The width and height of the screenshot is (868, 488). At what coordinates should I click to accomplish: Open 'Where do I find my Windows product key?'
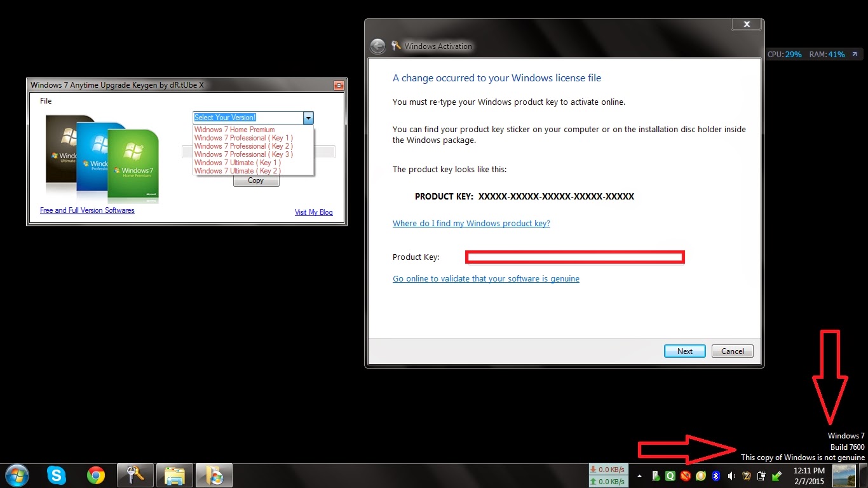click(x=471, y=223)
